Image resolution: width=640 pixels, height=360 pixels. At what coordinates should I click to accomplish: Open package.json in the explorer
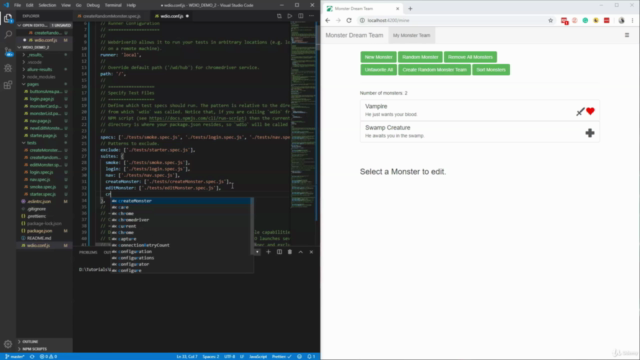[x=40, y=231]
